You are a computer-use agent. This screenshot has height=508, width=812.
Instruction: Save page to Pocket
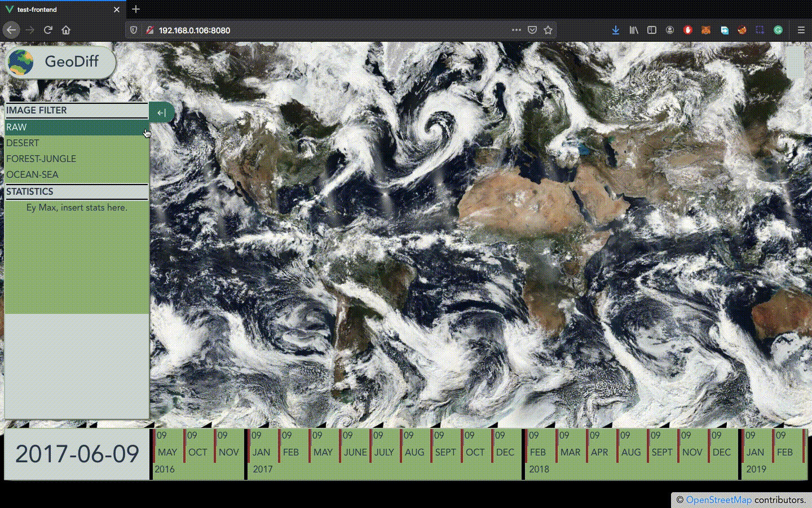pos(532,30)
